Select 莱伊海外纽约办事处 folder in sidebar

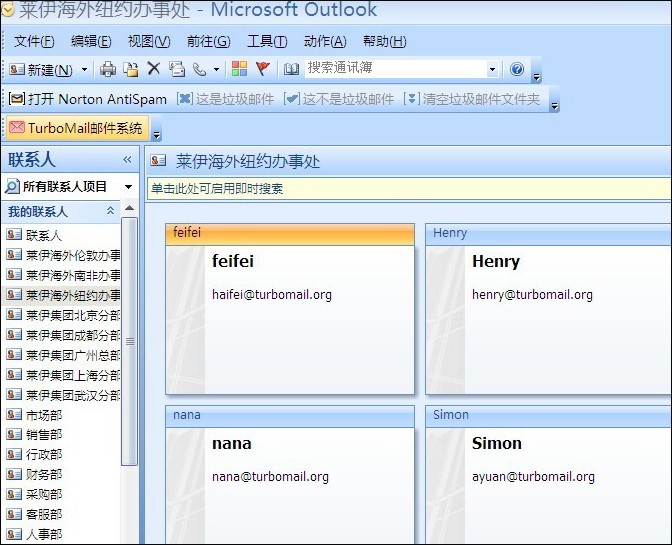tap(63, 295)
